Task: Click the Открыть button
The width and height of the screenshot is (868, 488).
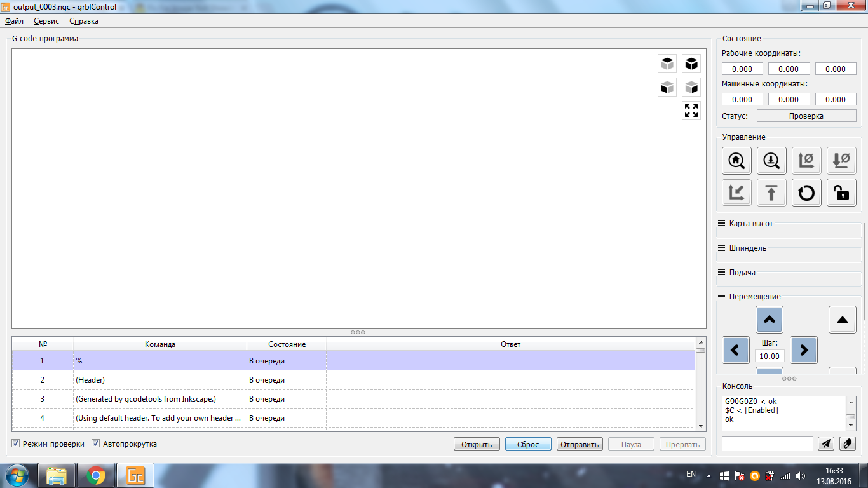Action: coord(477,444)
